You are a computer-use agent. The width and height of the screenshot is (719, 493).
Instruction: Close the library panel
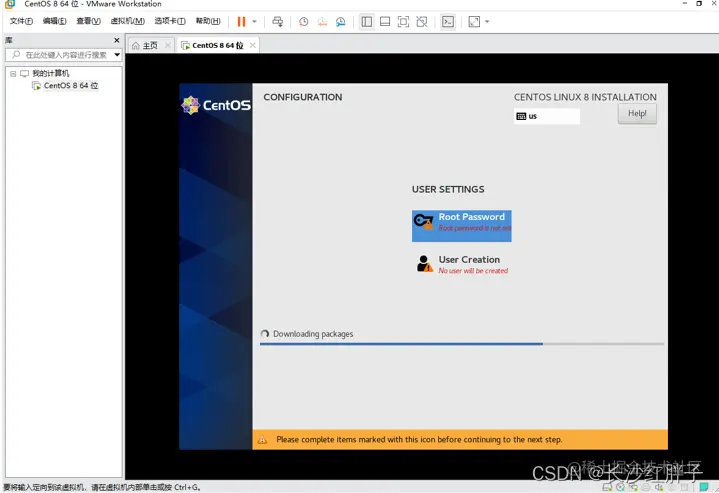pyautogui.click(x=116, y=40)
